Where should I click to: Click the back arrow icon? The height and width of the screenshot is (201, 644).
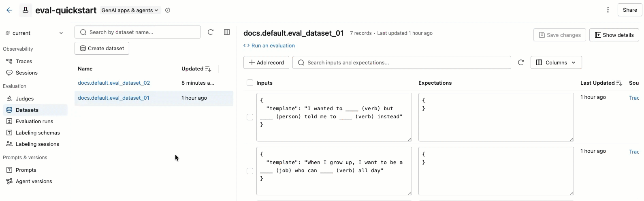tap(9, 10)
